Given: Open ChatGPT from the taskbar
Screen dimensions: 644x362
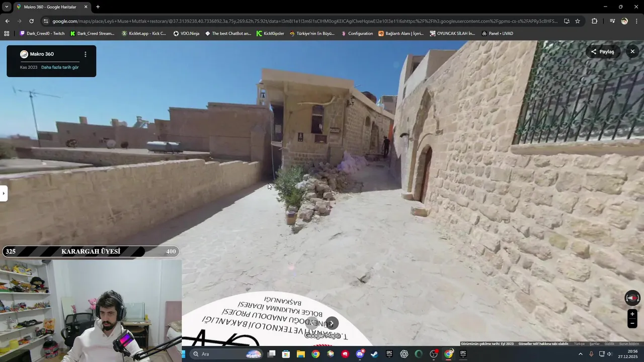Looking at the screenshot, I should 404,354.
